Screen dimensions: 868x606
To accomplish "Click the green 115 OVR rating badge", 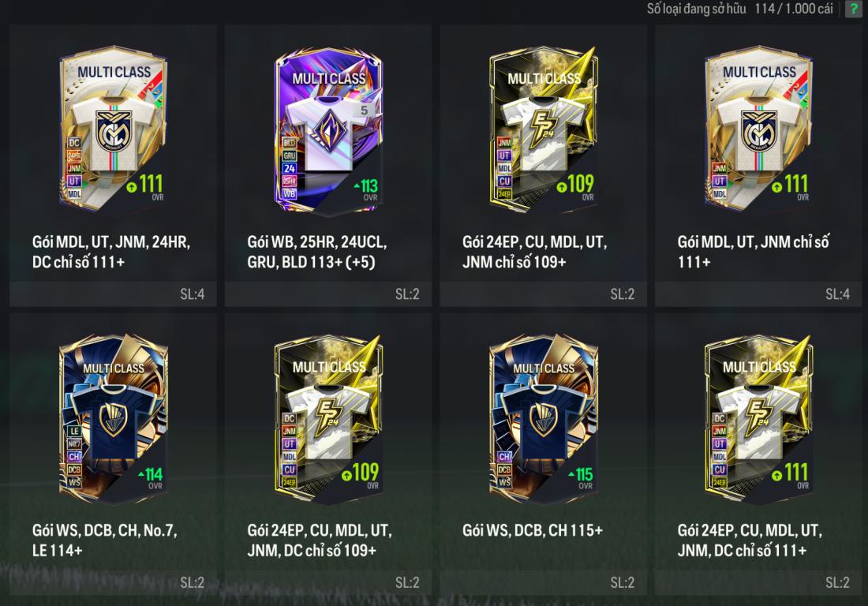I will [x=580, y=477].
